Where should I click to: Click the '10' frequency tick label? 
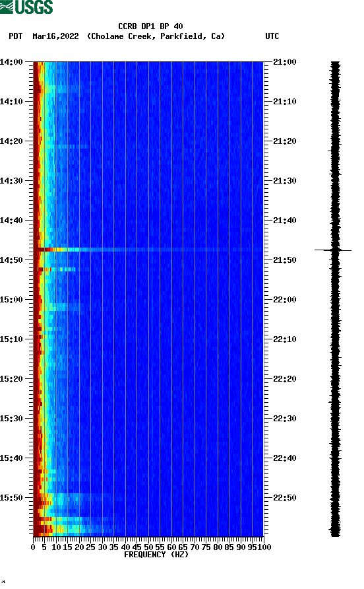click(x=56, y=547)
